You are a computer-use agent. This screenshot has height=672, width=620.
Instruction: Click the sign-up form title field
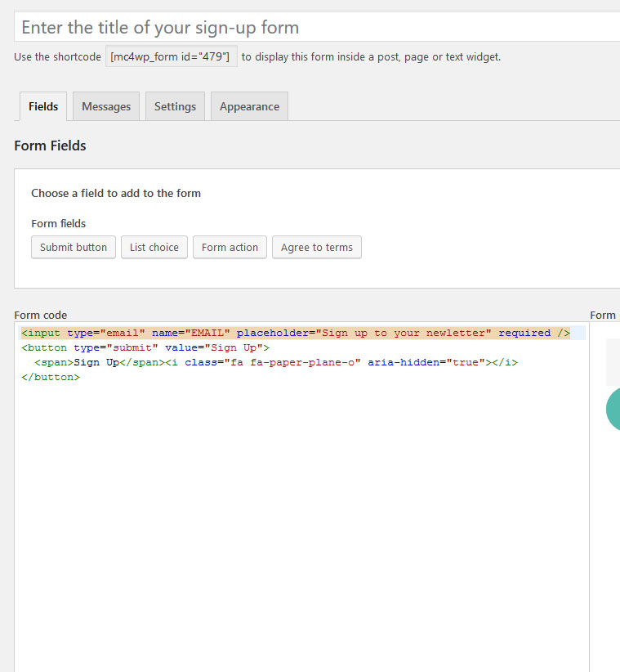[317, 27]
